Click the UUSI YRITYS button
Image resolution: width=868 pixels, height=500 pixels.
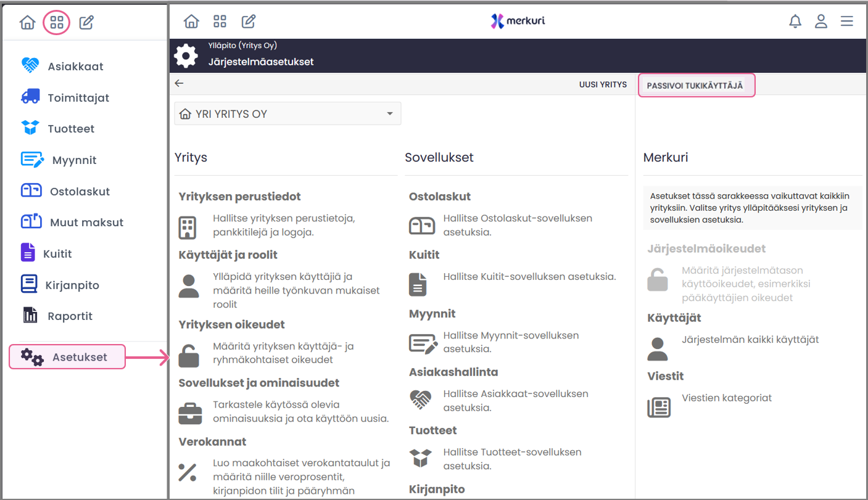tap(602, 85)
